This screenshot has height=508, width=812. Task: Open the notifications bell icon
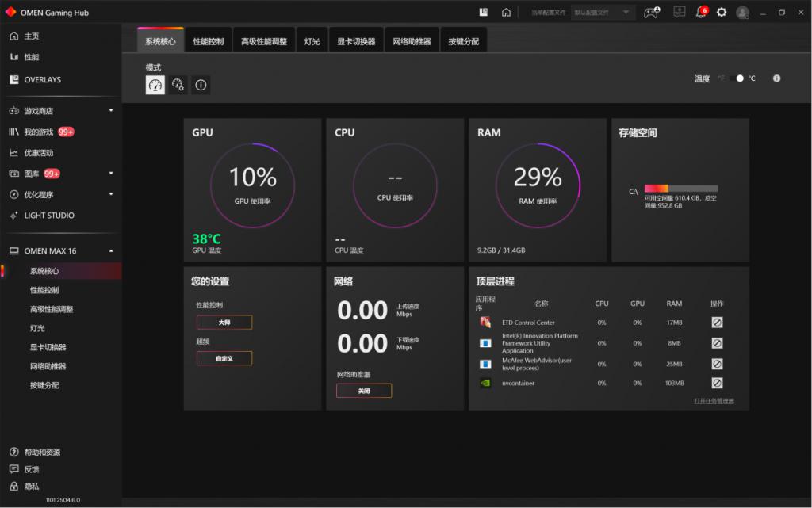click(x=701, y=12)
